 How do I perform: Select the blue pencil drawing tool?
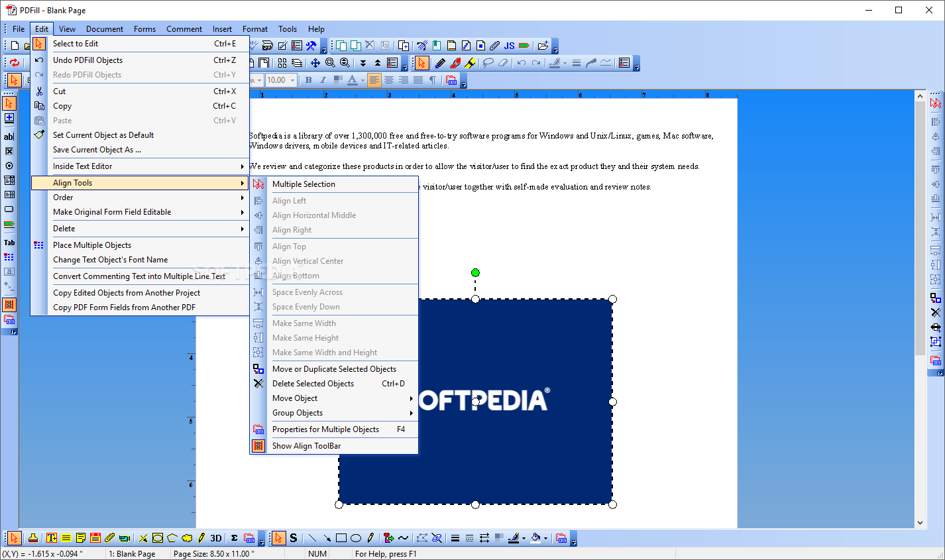click(439, 63)
